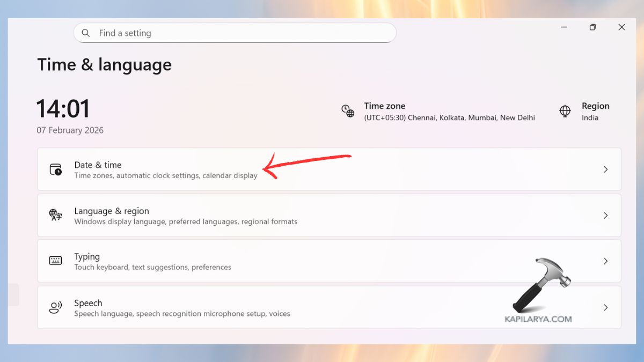Image resolution: width=644 pixels, height=362 pixels.
Task: Expand the Date & time settings row
Action: pos(605,169)
